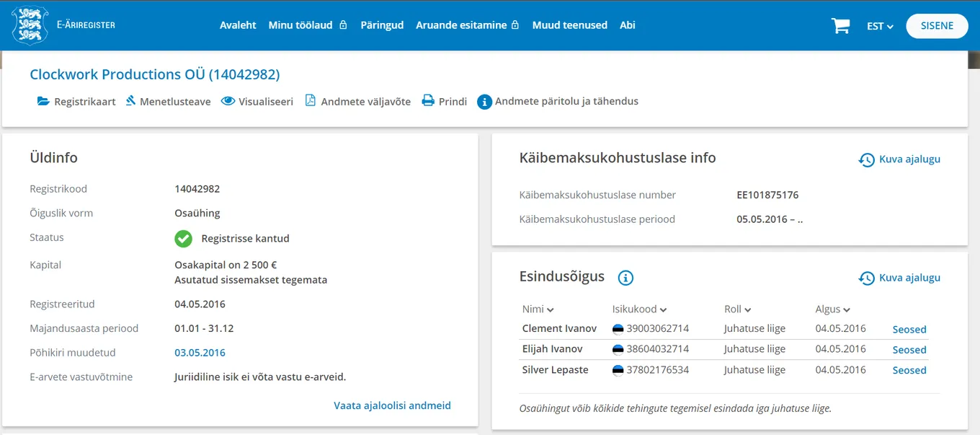Click Vaata ajaloolisi andmeid link
The image size is (980, 435).
click(x=392, y=405)
